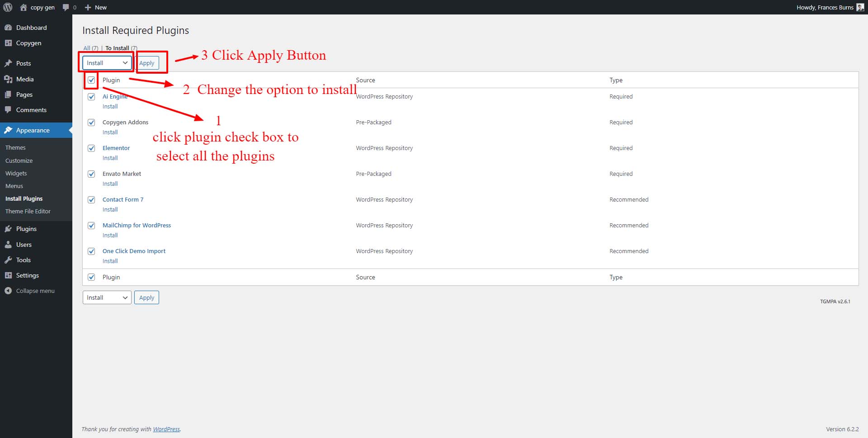The height and width of the screenshot is (438, 868).
Task: Open Dashboard in the sidebar menu
Action: tap(31, 28)
